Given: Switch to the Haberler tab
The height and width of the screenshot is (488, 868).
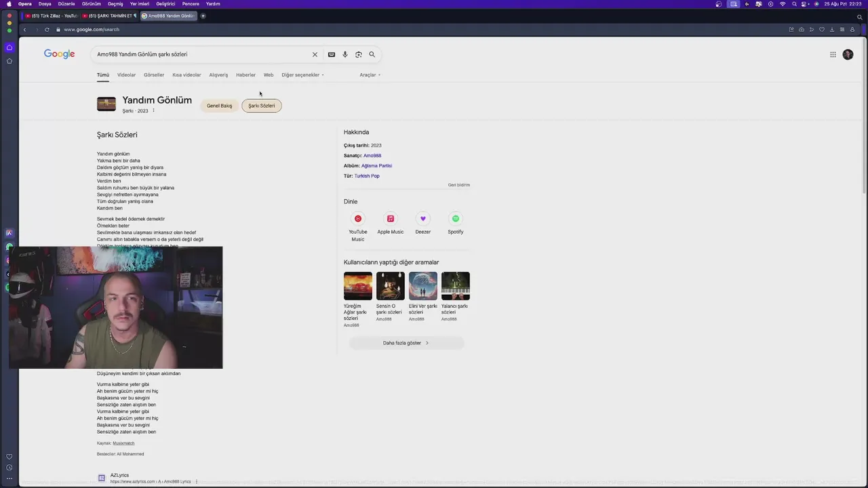Looking at the screenshot, I should coord(245,75).
